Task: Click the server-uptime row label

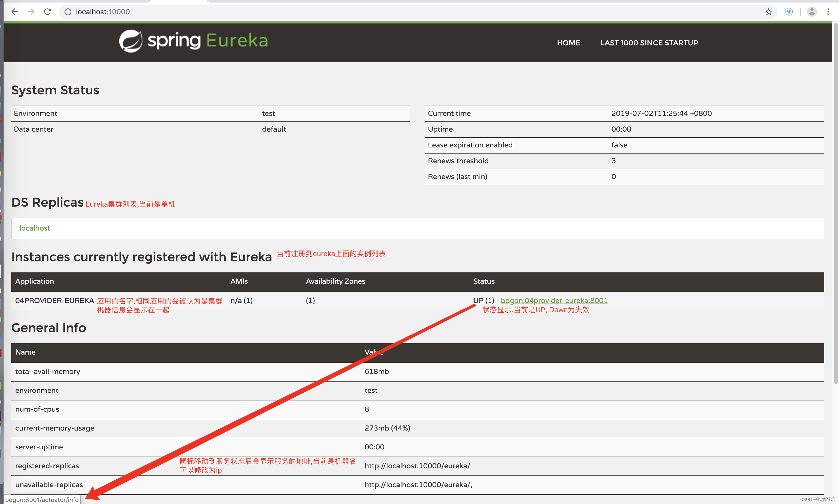Action: pos(39,447)
